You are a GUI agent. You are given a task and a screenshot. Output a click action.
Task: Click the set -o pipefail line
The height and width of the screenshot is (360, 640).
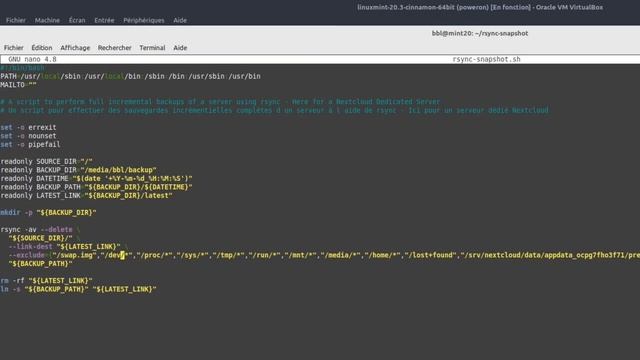(30, 144)
